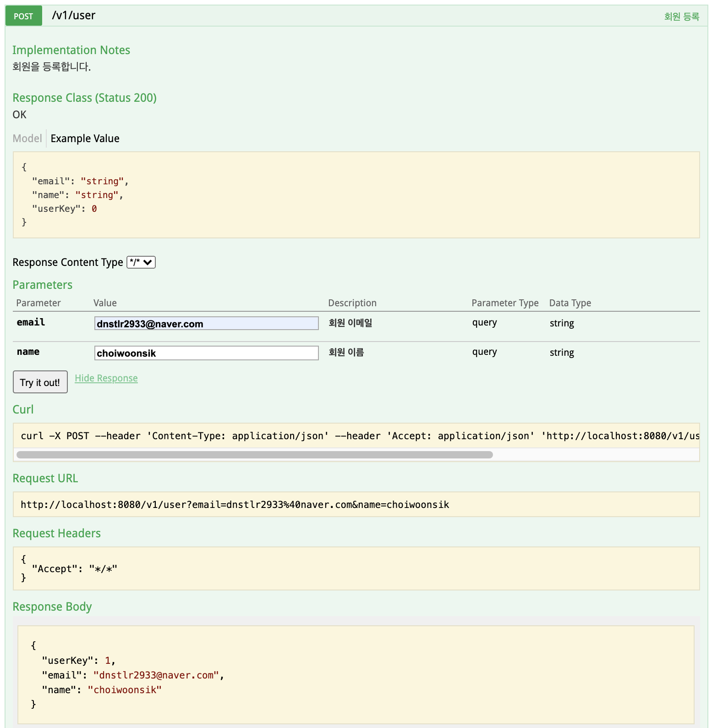712x728 pixels.
Task: Click the curl command text box
Action: pos(356,436)
